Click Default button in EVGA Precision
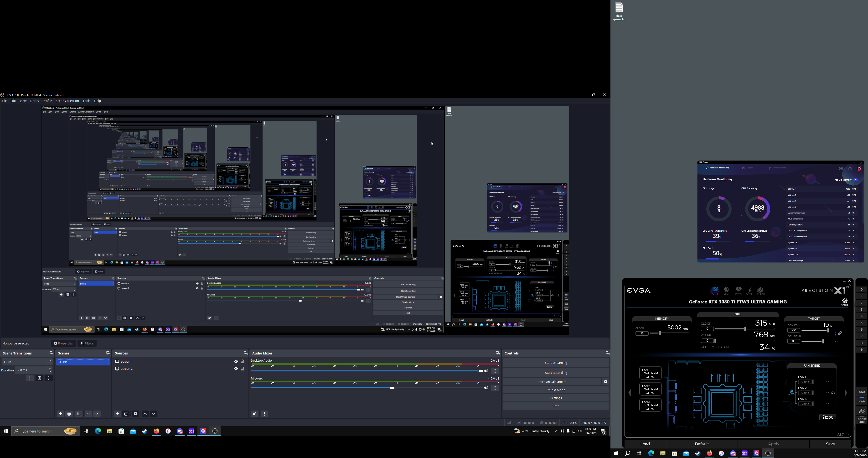 point(702,444)
